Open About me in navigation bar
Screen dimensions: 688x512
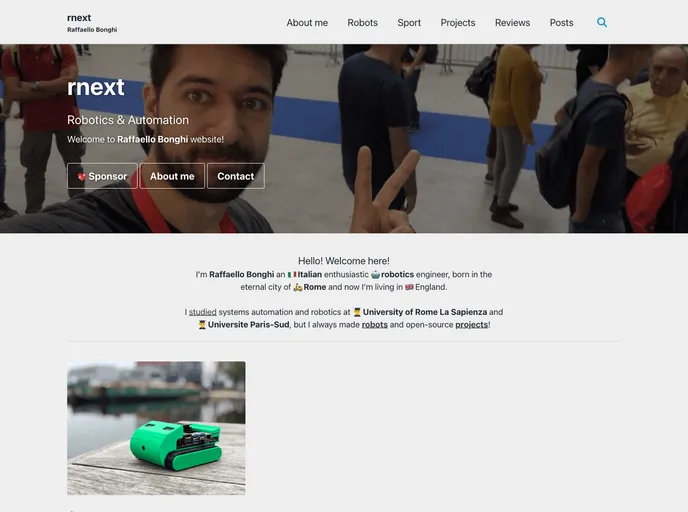coord(307,22)
